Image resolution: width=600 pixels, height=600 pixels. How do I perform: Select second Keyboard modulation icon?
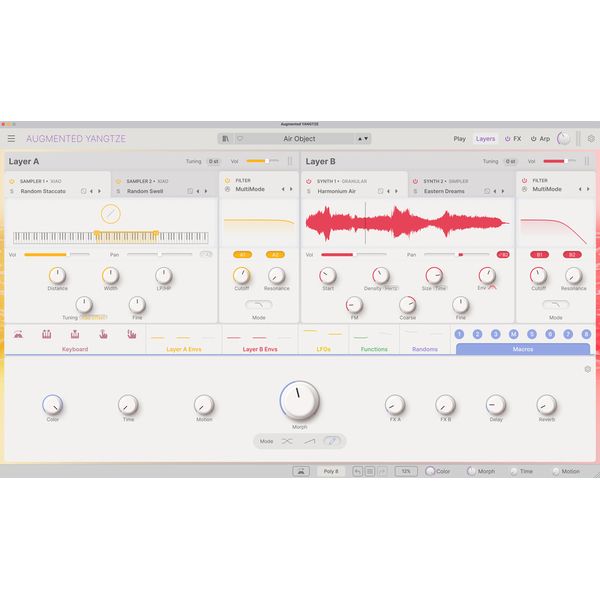47,334
